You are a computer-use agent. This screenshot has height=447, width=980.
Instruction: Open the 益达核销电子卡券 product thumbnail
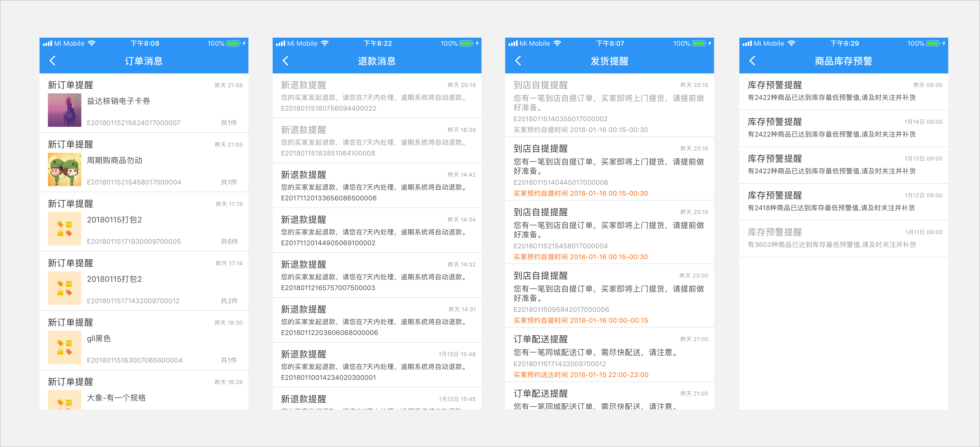65,110
